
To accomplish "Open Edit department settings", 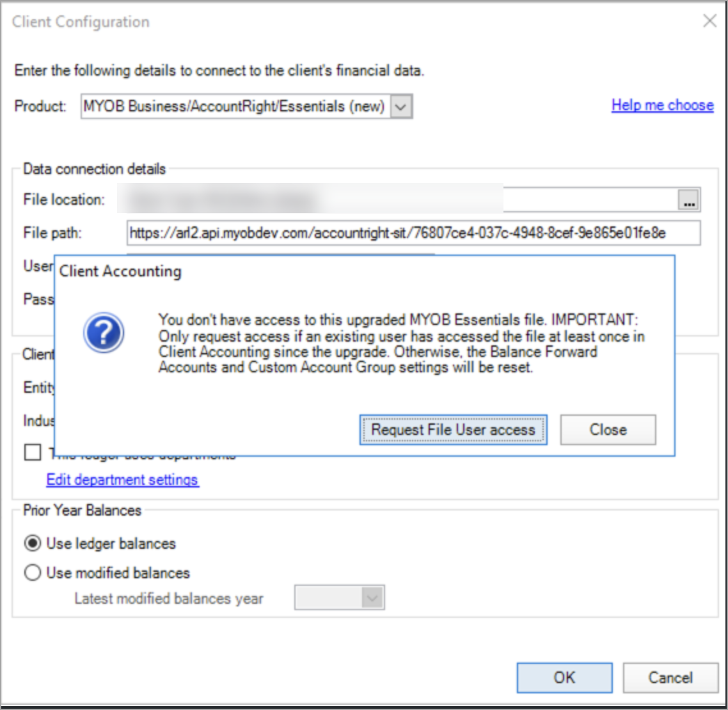I will click(122, 480).
